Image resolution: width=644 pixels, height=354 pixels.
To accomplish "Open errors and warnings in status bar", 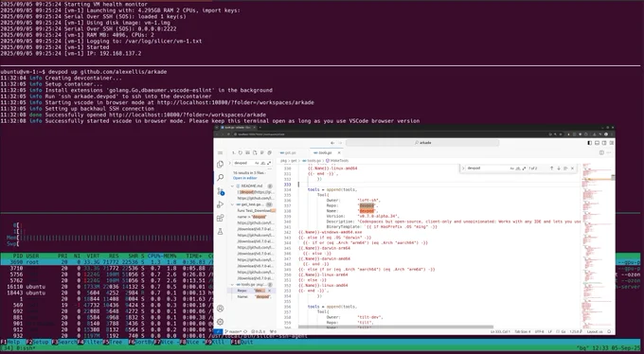I will (x=259, y=331).
